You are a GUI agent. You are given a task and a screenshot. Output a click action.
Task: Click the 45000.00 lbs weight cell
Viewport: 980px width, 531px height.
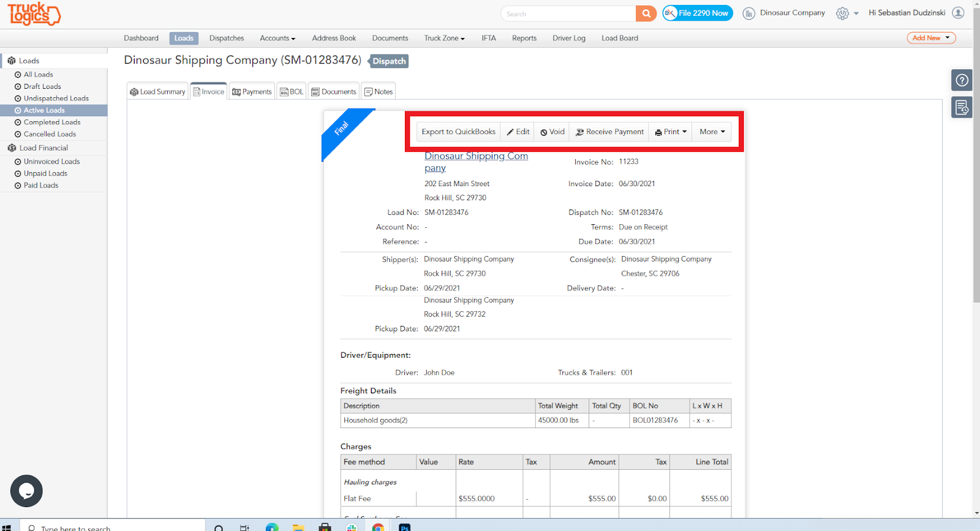point(562,421)
